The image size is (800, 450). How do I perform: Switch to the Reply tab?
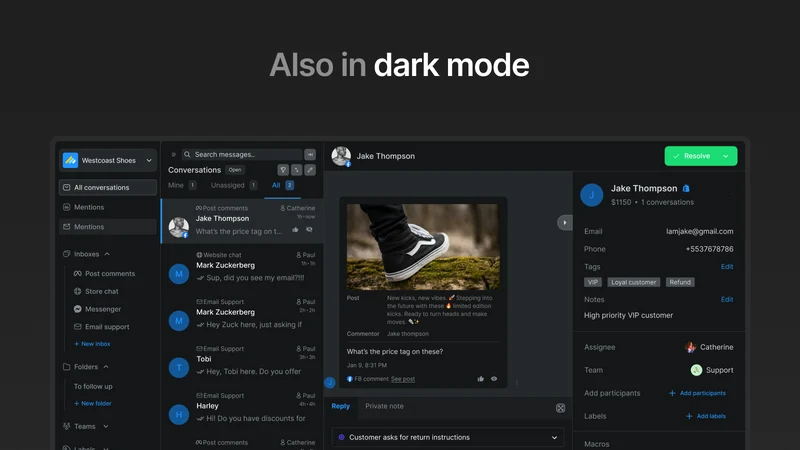click(341, 406)
